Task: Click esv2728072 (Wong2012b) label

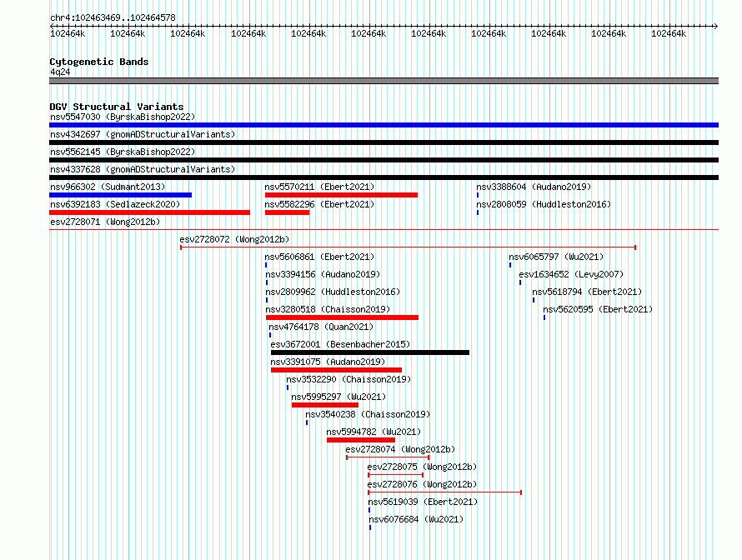Action: point(234,239)
